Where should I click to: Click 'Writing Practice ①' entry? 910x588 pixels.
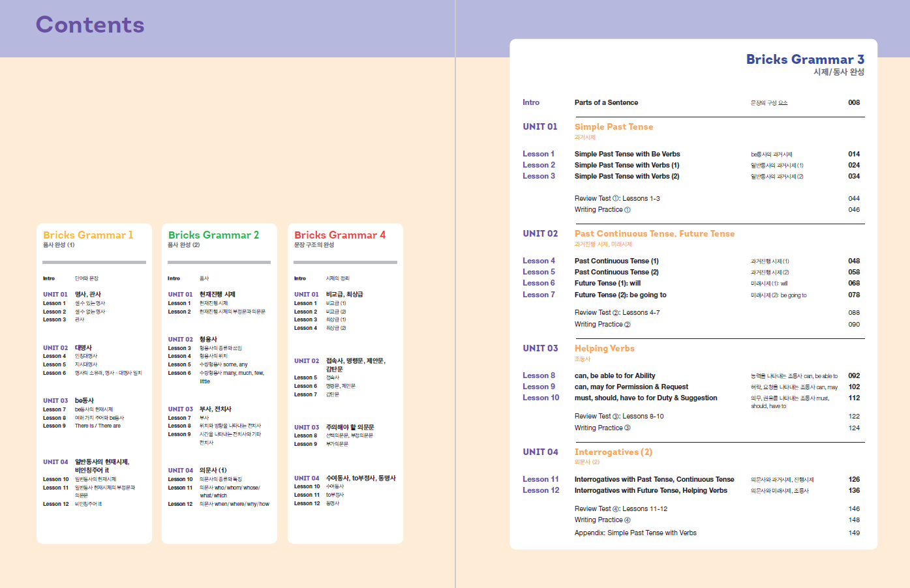tap(602, 209)
